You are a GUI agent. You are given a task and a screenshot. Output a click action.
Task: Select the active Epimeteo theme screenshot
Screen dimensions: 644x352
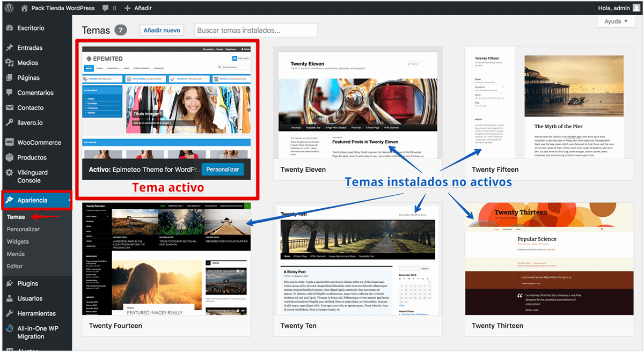tap(166, 102)
